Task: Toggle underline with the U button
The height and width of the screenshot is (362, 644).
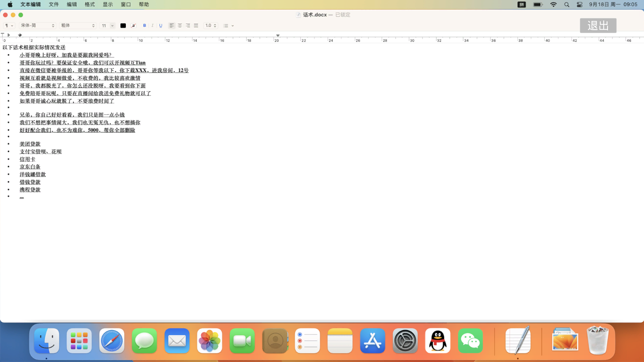Action: pyautogui.click(x=161, y=26)
